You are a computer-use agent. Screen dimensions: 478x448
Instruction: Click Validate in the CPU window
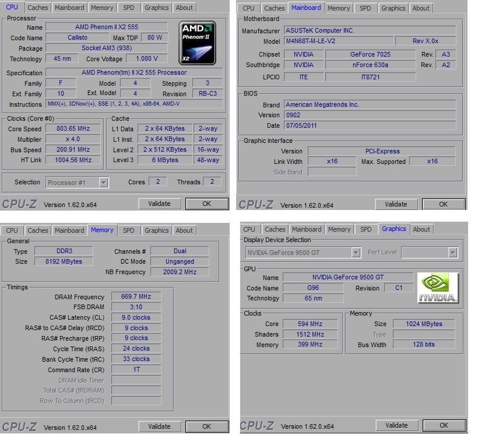160,204
